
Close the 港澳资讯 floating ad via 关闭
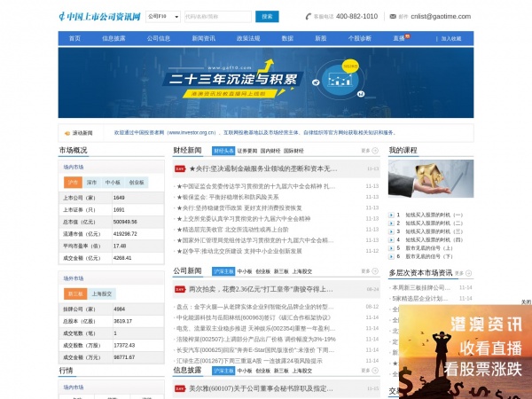pos(526,302)
